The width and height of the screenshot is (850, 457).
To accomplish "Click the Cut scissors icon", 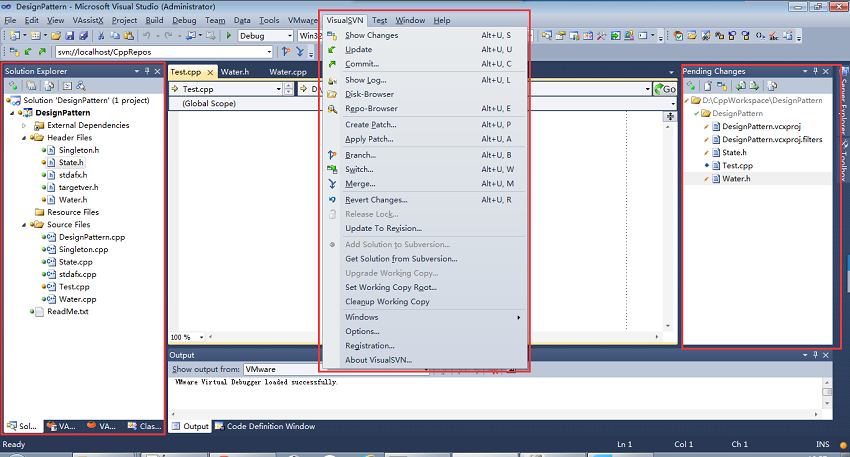I will click(101, 36).
